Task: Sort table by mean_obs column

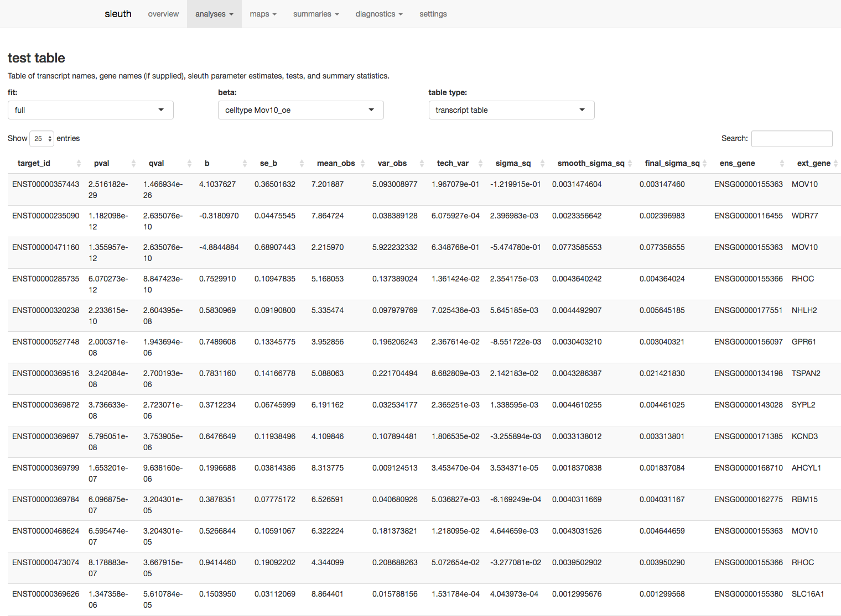Action: point(338,163)
